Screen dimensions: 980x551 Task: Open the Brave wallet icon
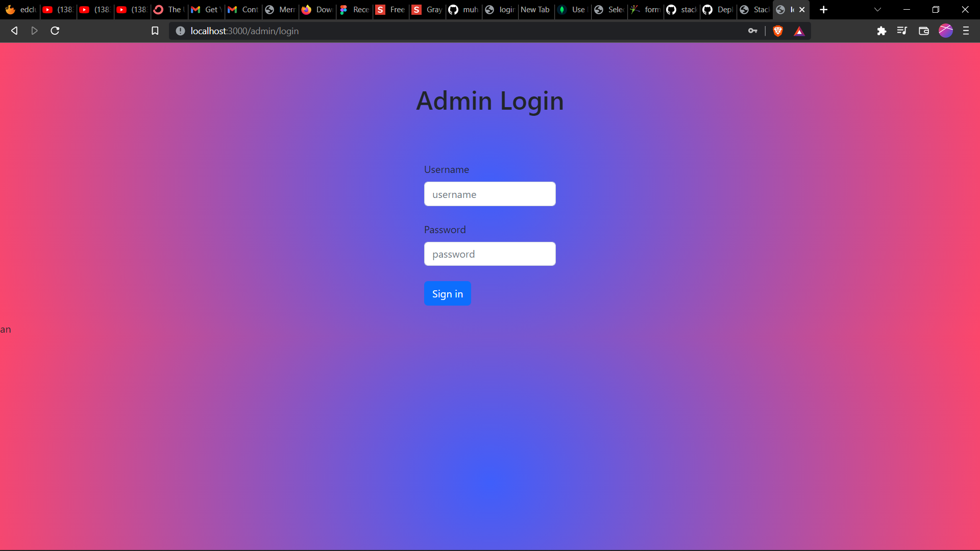coord(923,31)
